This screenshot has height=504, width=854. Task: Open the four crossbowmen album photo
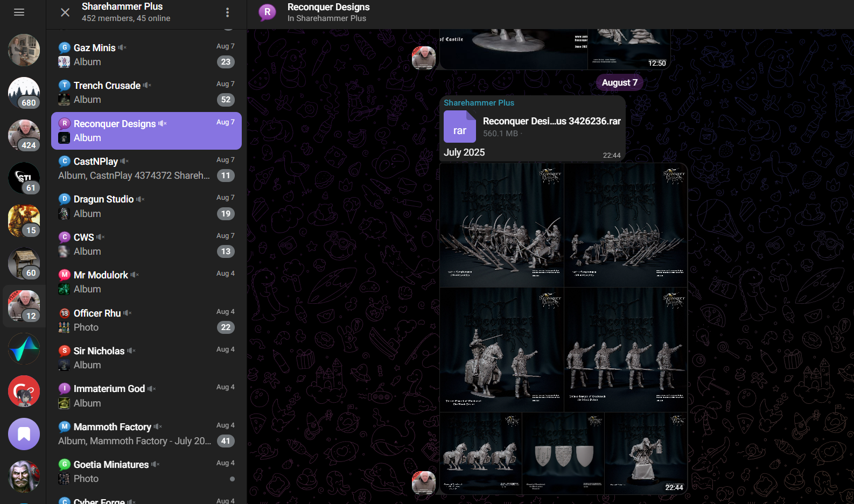(626, 350)
